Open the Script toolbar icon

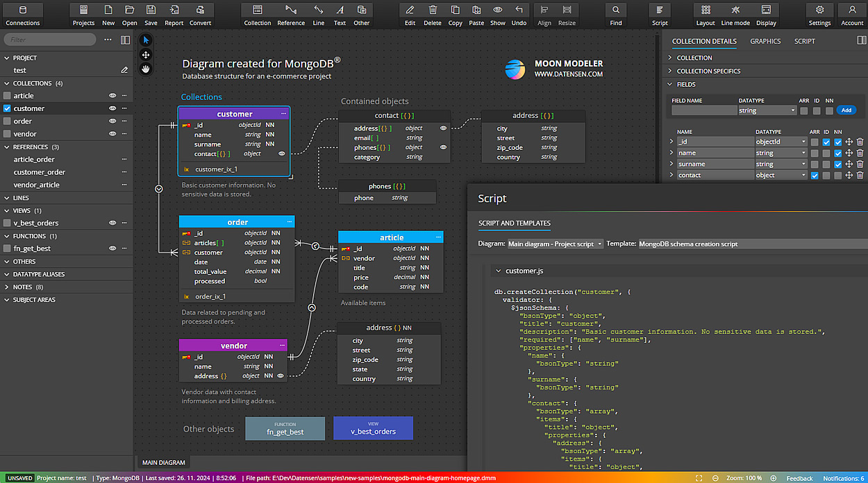(660, 15)
